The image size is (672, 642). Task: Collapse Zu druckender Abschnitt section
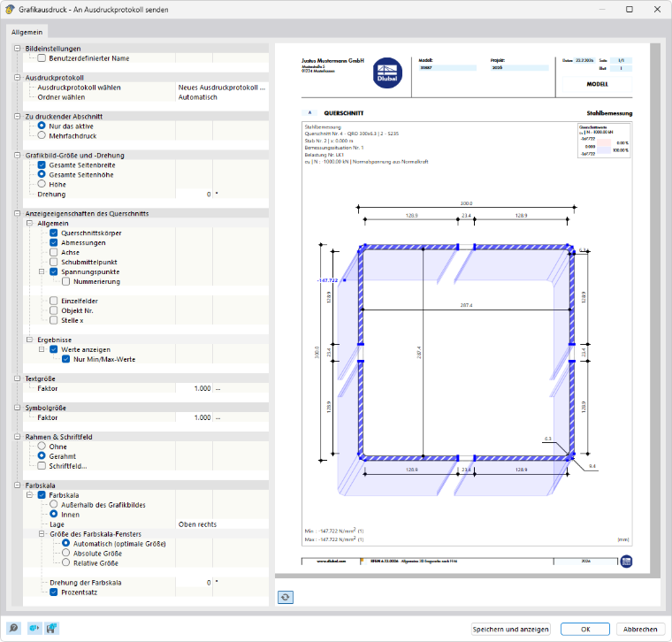click(x=17, y=116)
